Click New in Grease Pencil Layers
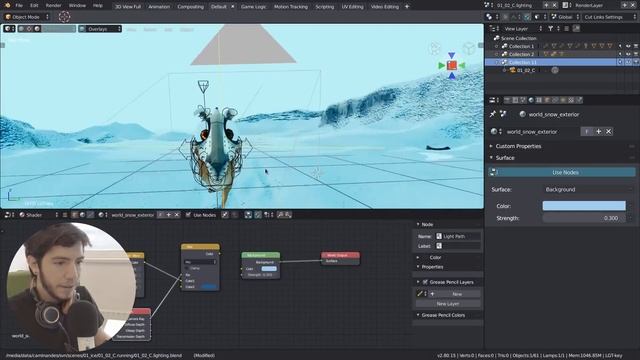Screen dimensions: 640x360 [457, 294]
